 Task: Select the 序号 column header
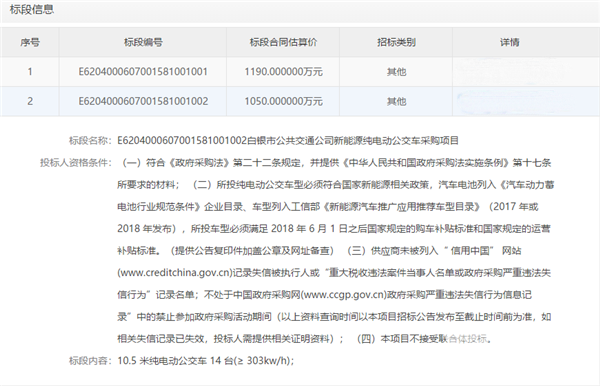coord(30,42)
